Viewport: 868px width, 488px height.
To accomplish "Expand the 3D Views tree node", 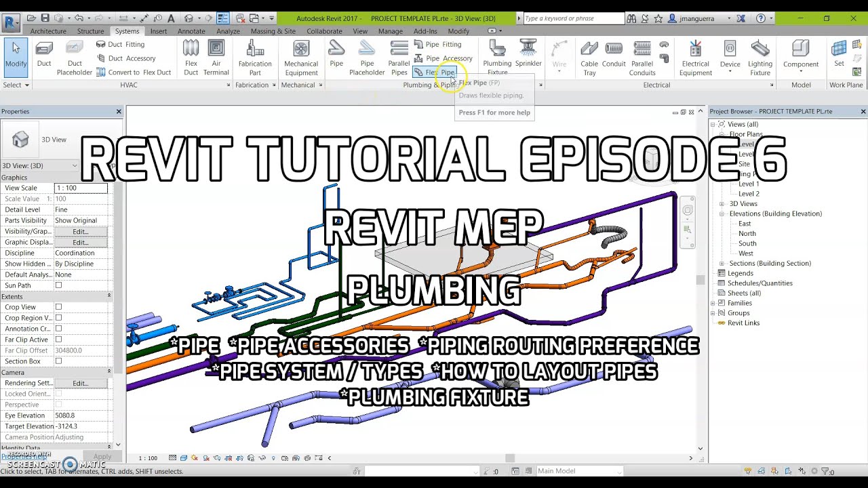I will [x=722, y=204].
